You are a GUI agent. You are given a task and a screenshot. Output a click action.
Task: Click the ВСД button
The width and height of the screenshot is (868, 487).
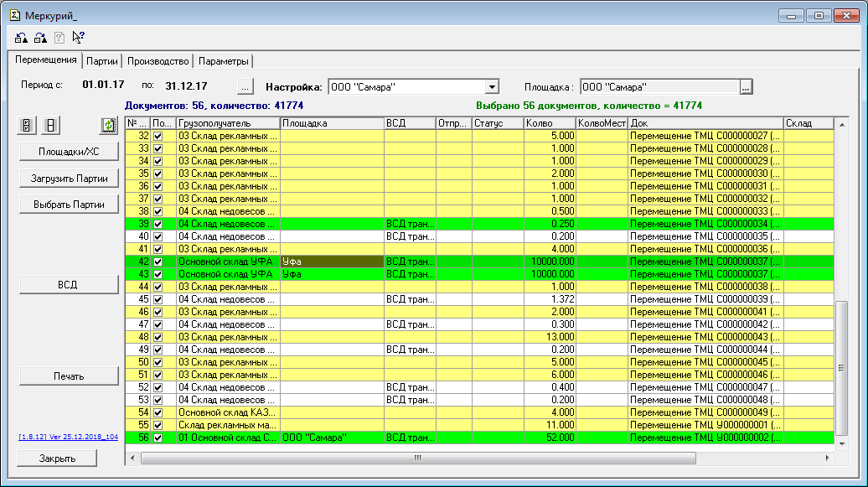coord(69,284)
